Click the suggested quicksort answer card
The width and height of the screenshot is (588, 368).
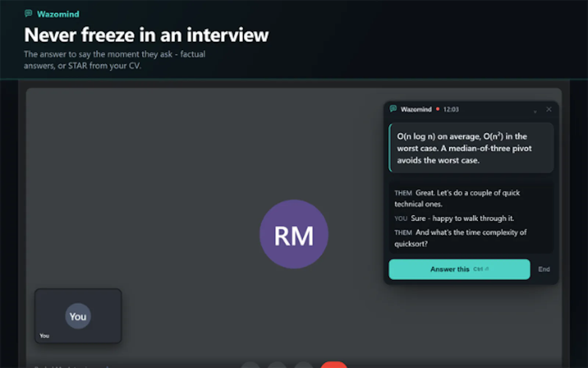[x=471, y=148]
